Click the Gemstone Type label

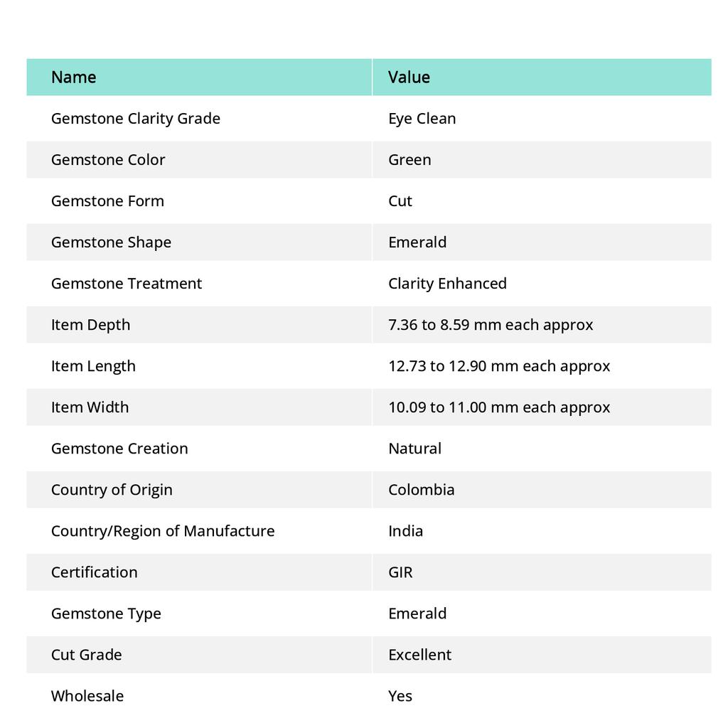tap(106, 614)
